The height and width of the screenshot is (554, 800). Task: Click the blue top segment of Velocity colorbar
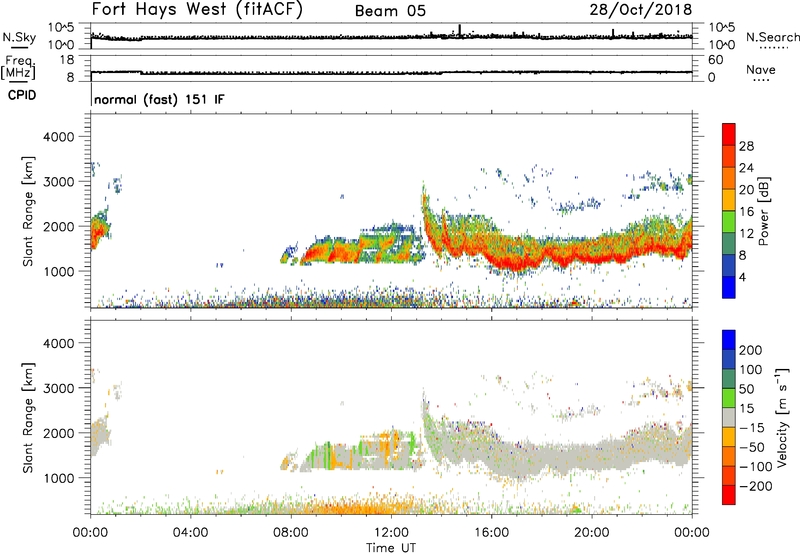pos(729,340)
